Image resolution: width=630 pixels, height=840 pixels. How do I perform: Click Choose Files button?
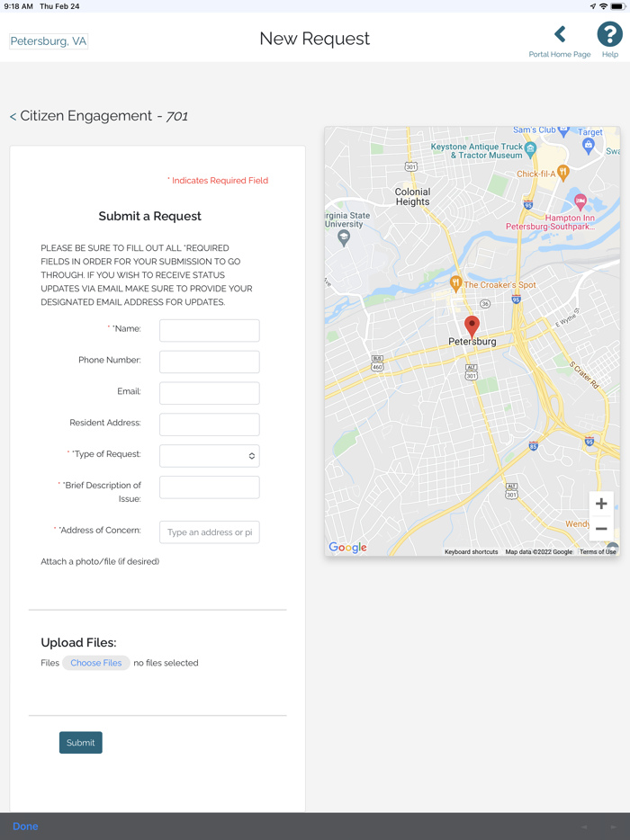click(x=96, y=663)
